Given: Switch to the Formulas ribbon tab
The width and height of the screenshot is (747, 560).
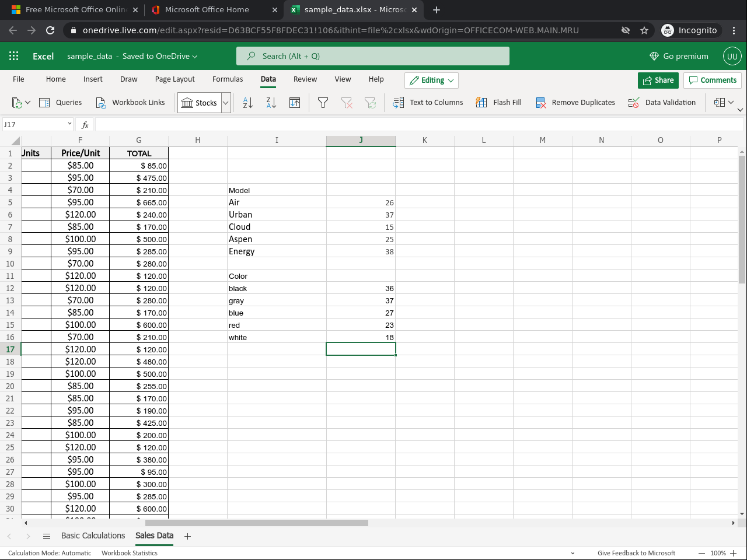Looking at the screenshot, I should click(x=228, y=79).
